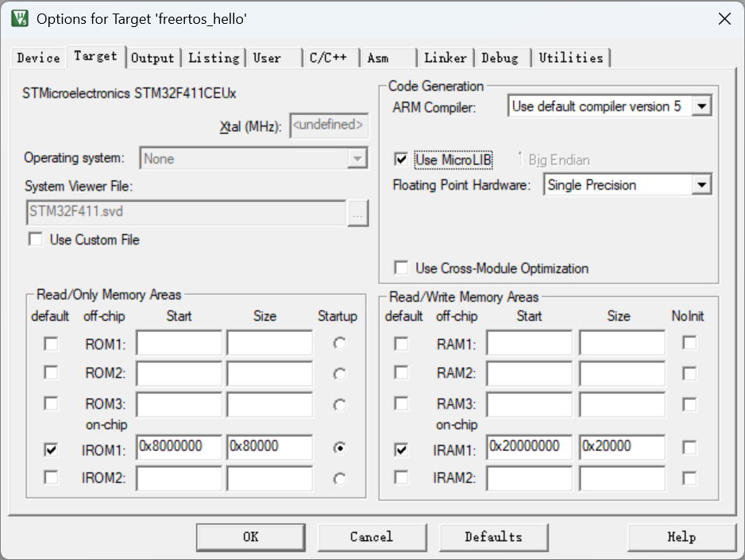
Task: Switch to the Device tab
Action: tap(38, 58)
